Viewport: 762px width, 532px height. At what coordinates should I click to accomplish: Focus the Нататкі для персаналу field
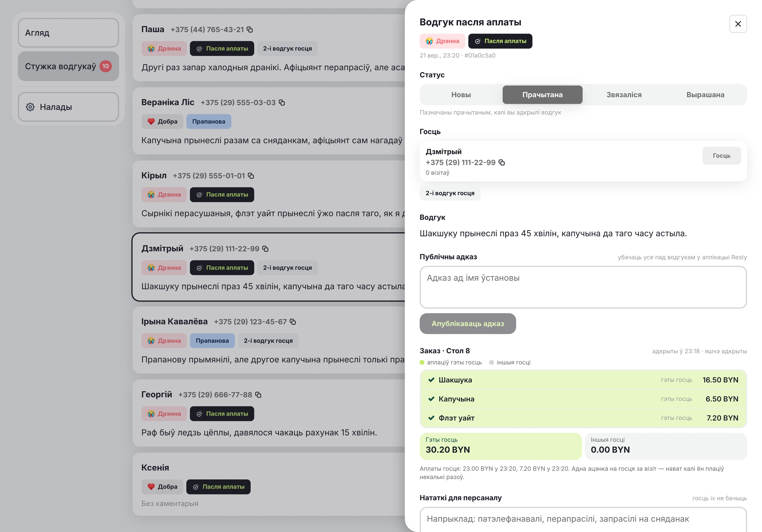583,519
